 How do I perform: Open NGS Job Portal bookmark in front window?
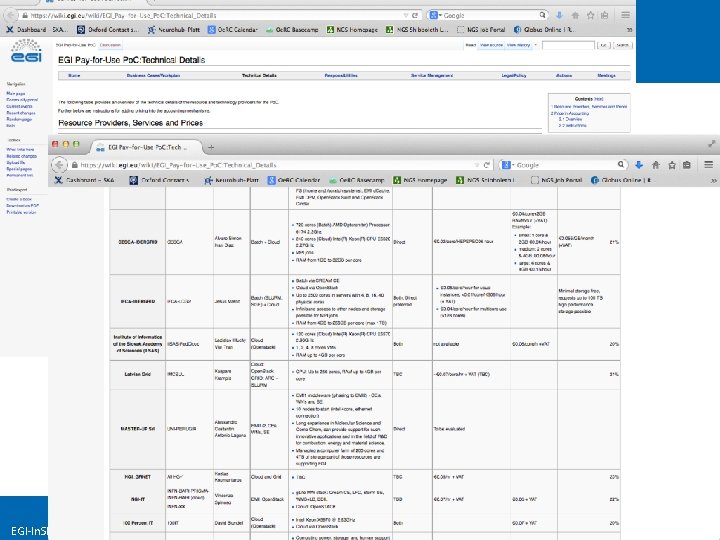(x=557, y=180)
